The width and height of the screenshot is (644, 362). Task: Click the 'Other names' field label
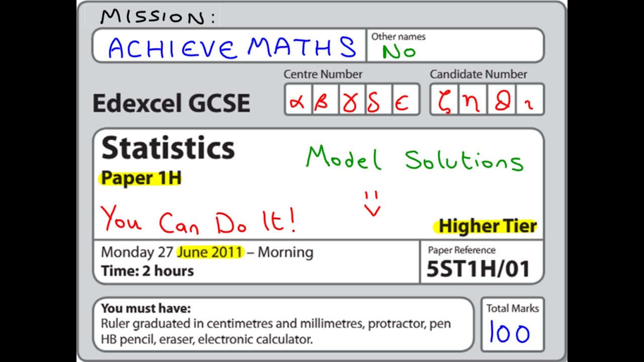(x=398, y=37)
